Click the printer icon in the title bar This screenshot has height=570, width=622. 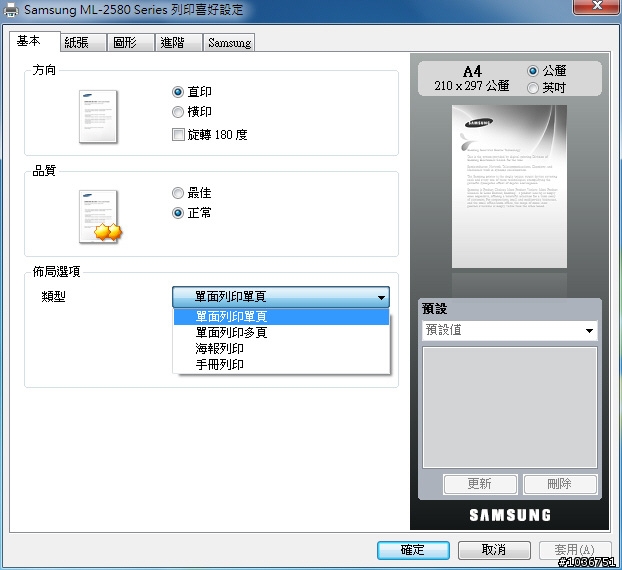[11, 10]
